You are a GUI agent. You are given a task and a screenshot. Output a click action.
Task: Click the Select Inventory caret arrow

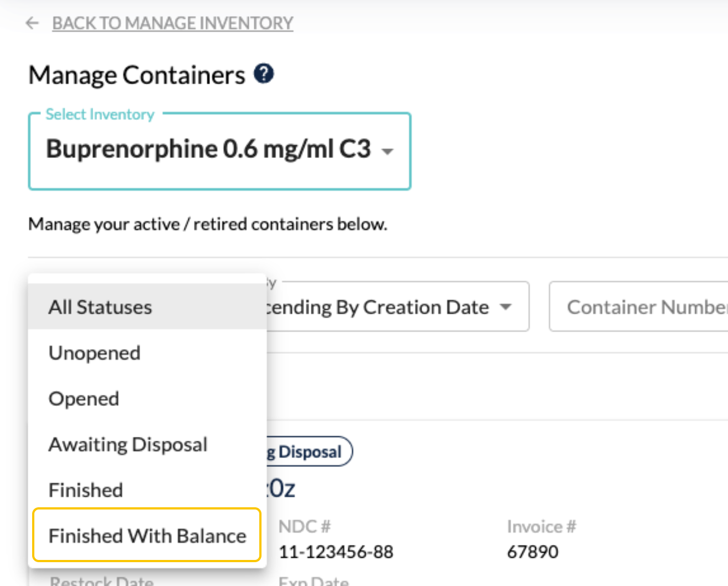point(388,151)
